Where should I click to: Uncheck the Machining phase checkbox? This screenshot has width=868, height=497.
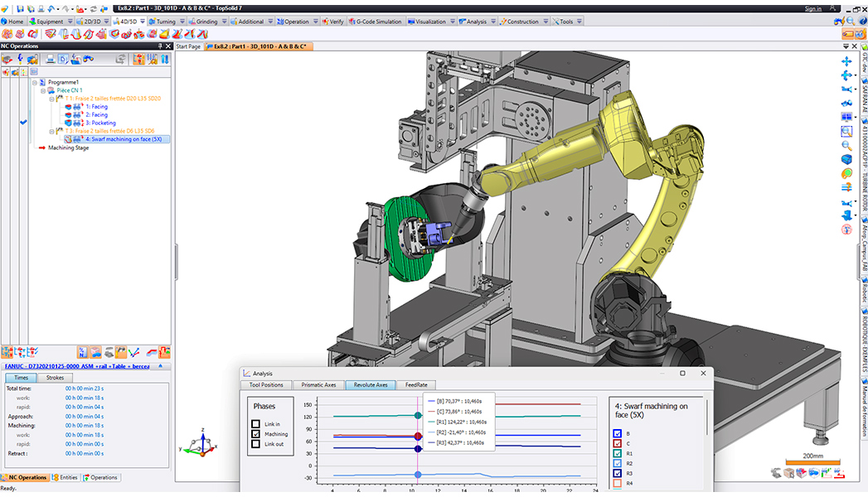[x=256, y=434]
